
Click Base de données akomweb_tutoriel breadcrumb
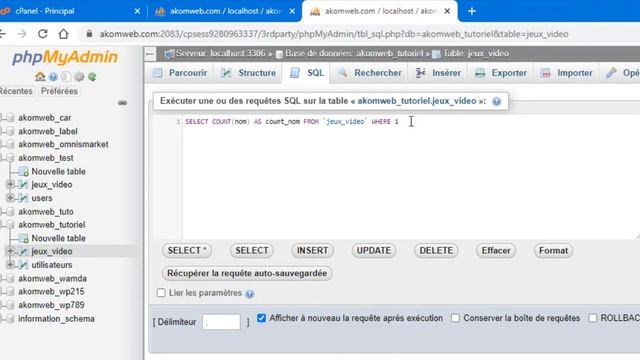tap(354, 53)
